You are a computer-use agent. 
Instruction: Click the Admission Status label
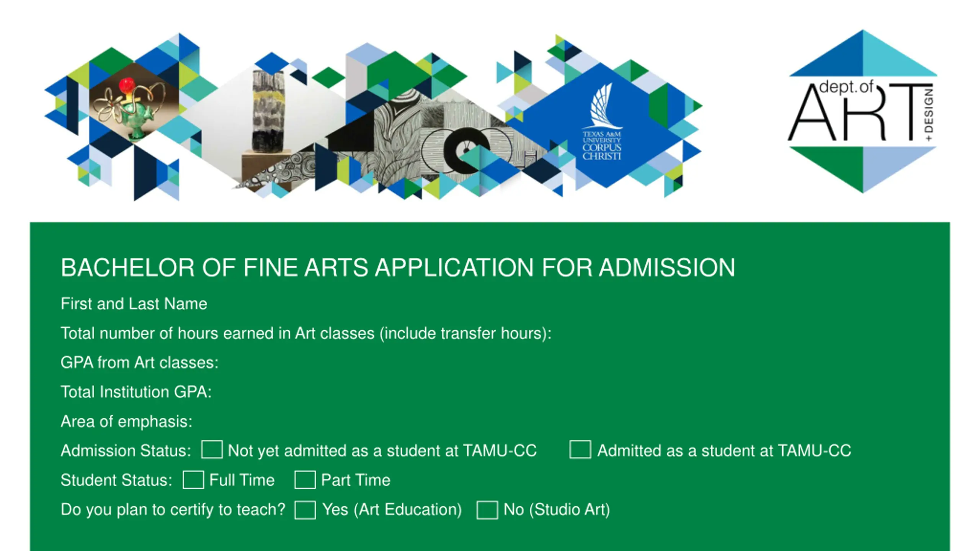click(126, 450)
